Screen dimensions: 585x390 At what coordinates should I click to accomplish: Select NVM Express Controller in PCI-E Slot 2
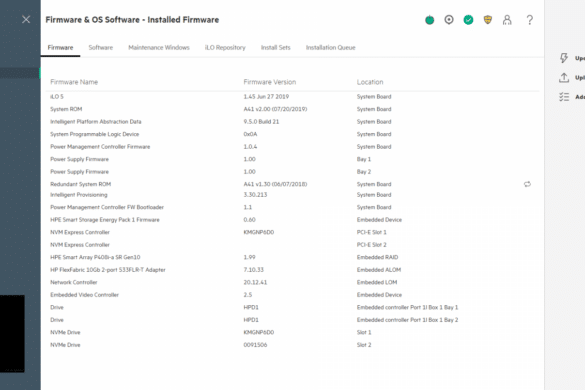point(80,245)
